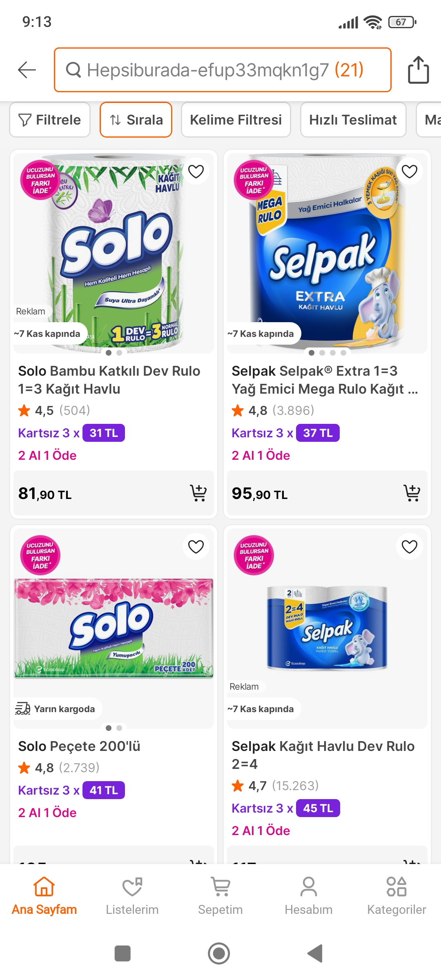This screenshot has width=441, height=980.
Task: Open the Solo Peçete 200'lü product image
Action: click(114, 629)
